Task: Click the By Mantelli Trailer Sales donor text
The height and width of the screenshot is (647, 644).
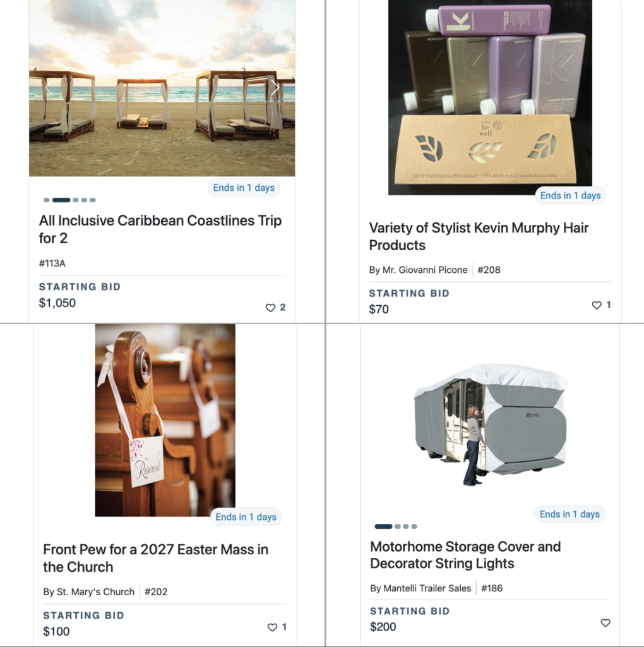Action: coord(420,588)
